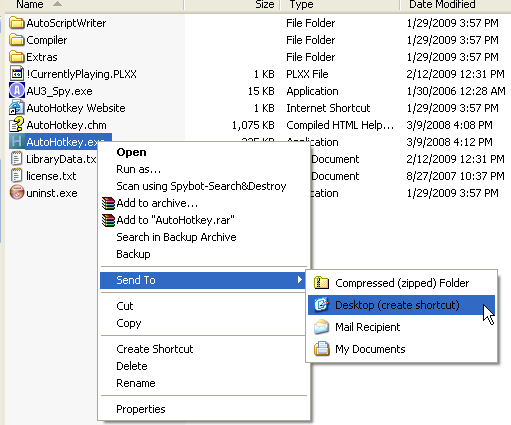
Task: Click the Internet Shortcut type cell
Action: 328,108
